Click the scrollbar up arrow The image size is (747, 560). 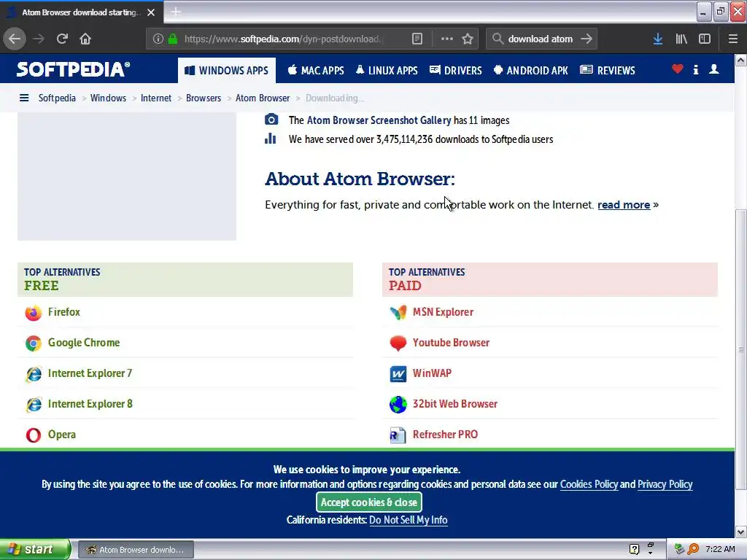point(740,61)
